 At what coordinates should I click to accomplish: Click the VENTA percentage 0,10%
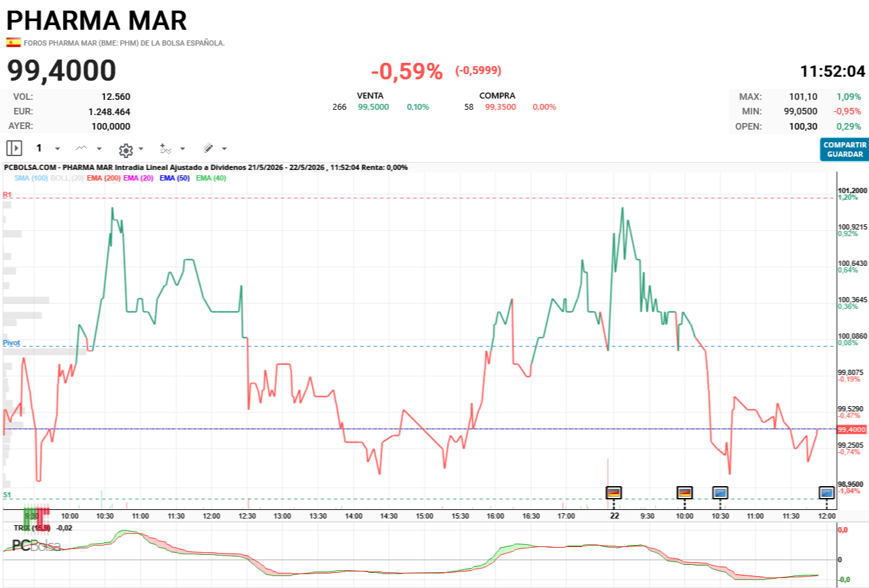pyautogui.click(x=418, y=107)
